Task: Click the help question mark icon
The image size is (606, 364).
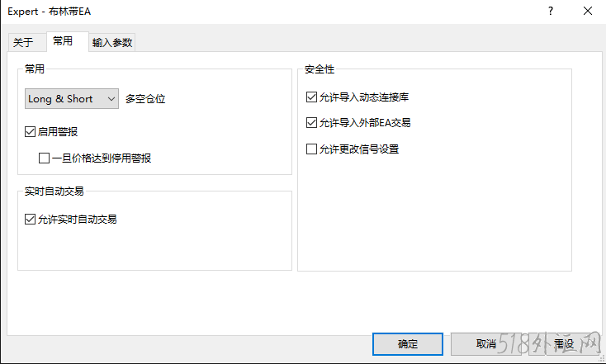Action: pos(551,12)
